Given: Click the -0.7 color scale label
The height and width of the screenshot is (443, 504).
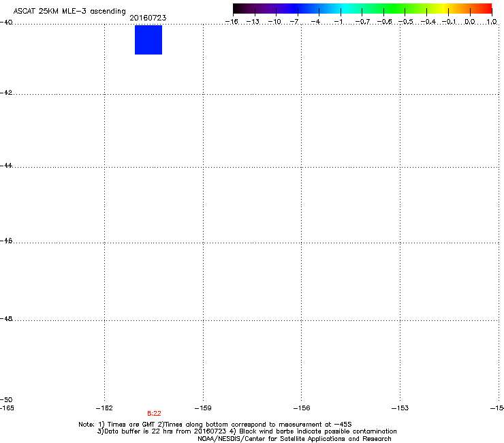Looking at the screenshot, I should point(362,22).
